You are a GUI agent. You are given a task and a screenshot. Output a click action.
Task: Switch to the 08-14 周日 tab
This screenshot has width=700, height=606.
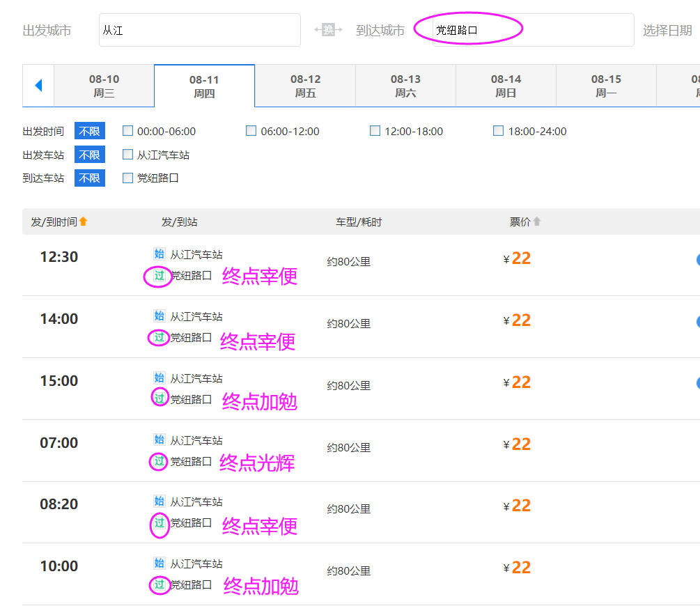(506, 86)
